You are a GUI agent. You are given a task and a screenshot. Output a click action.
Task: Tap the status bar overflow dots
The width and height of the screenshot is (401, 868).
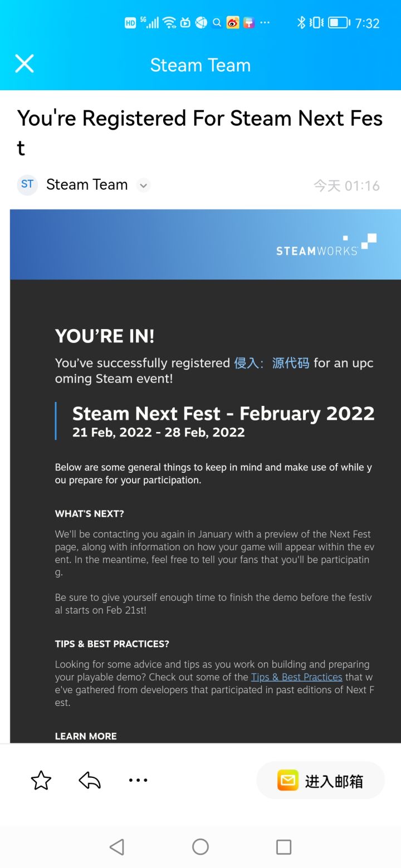click(x=265, y=23)
